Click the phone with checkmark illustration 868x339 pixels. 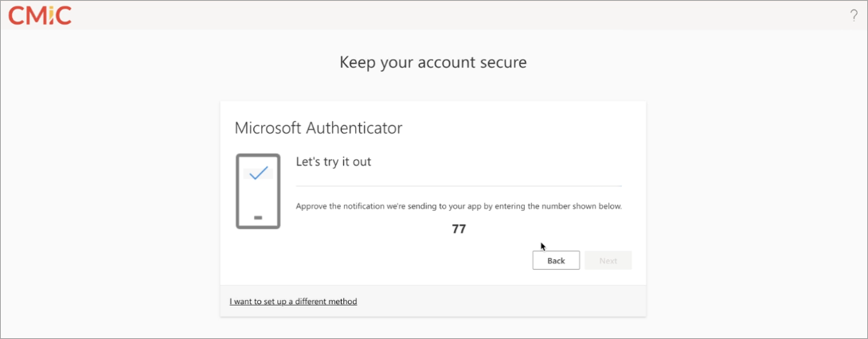coord(258,191)
